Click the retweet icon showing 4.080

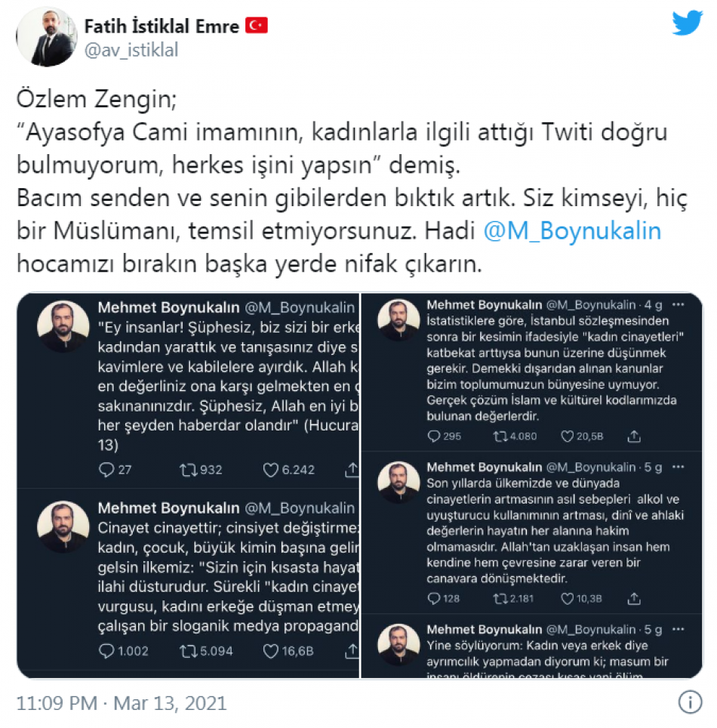(x=500, y=436)
